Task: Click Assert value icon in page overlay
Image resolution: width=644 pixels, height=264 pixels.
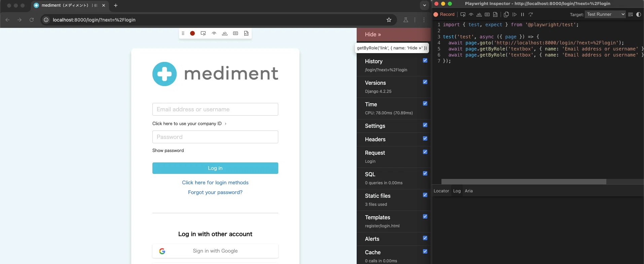Action: pyautogui.click(x=236, y=33)
